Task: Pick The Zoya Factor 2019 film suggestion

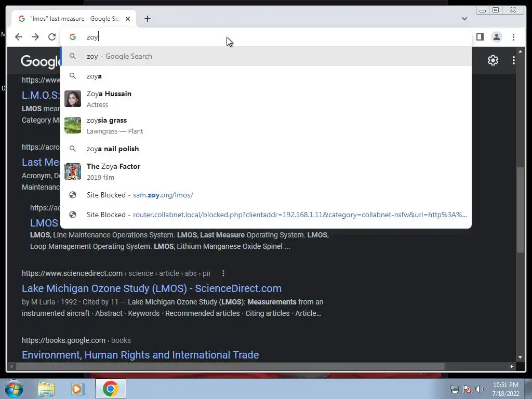Action: point(266,171)
